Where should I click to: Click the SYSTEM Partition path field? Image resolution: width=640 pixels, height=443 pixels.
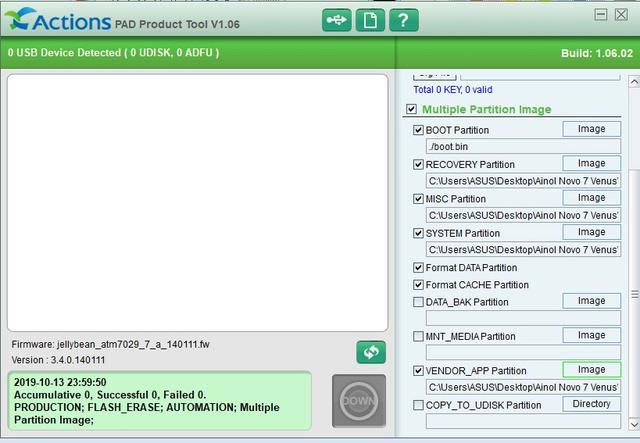[x=523, y=249]
